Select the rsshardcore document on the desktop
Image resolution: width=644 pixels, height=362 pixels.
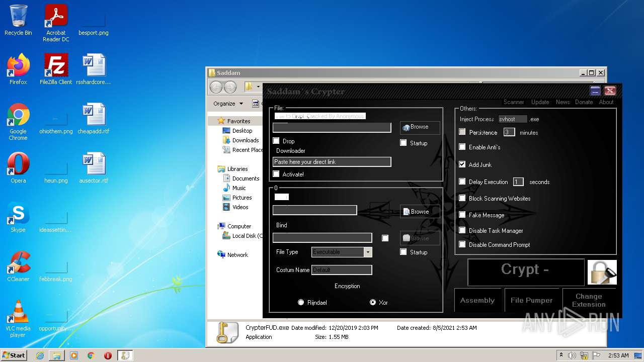tap(94, 69)
